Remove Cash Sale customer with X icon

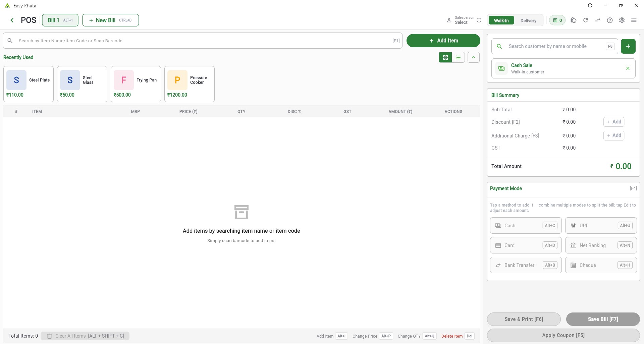click(628, 68)
